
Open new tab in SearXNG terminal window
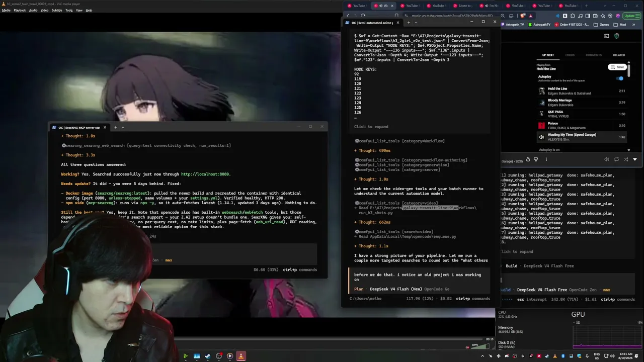[x=115, y=127]
